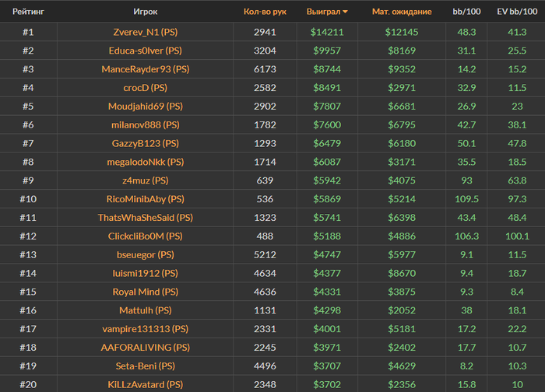
Task: Open GazzyB123 (PS) player link
Action: 146,143
